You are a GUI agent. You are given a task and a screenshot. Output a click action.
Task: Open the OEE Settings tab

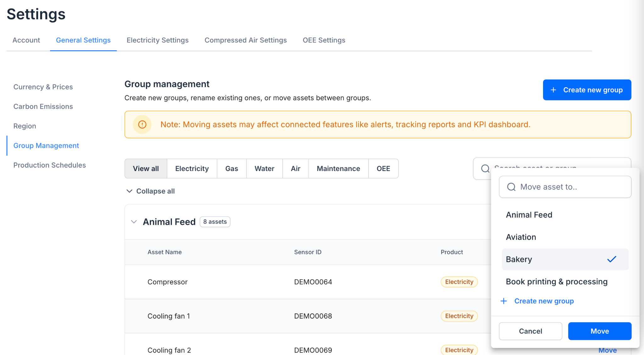324,40
